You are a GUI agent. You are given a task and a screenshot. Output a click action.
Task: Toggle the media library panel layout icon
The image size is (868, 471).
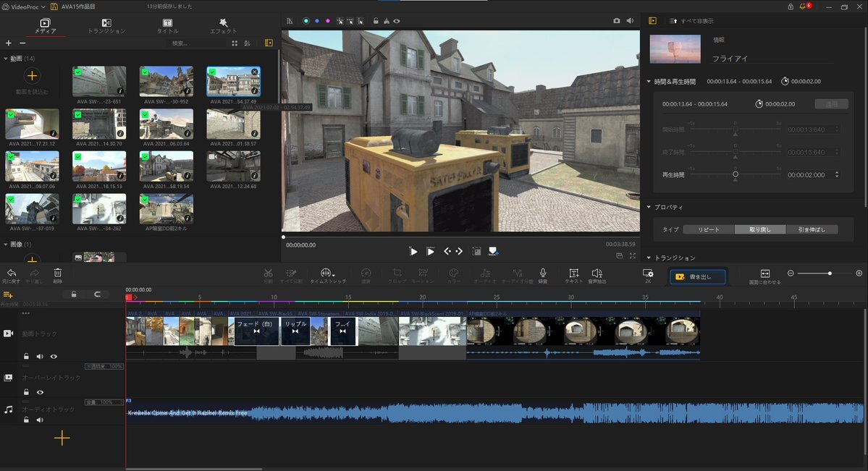269,43
